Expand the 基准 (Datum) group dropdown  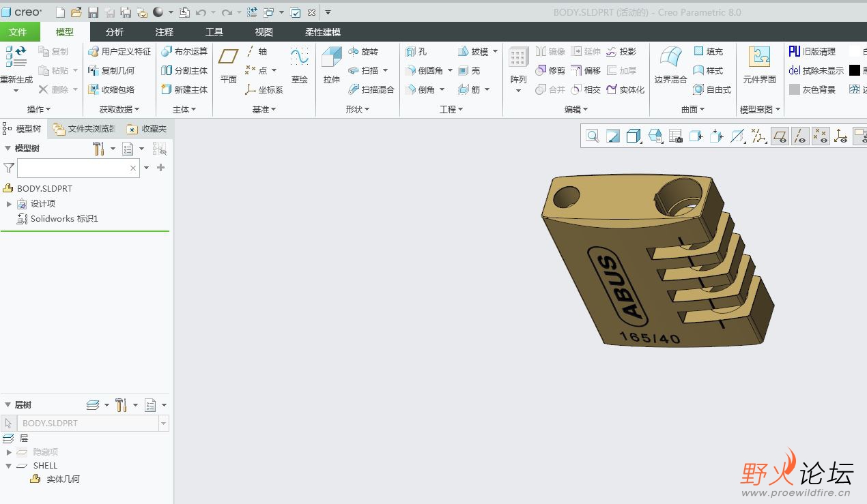(x=264, y=109)
